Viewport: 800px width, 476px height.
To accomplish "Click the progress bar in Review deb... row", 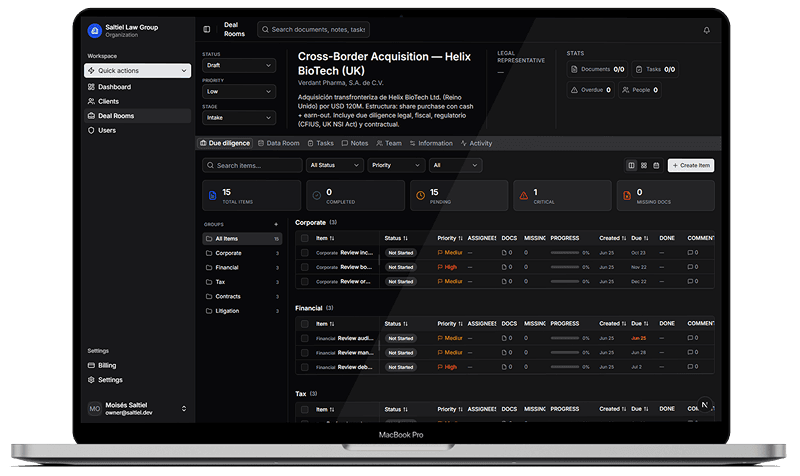I will (x=565, y=367).
